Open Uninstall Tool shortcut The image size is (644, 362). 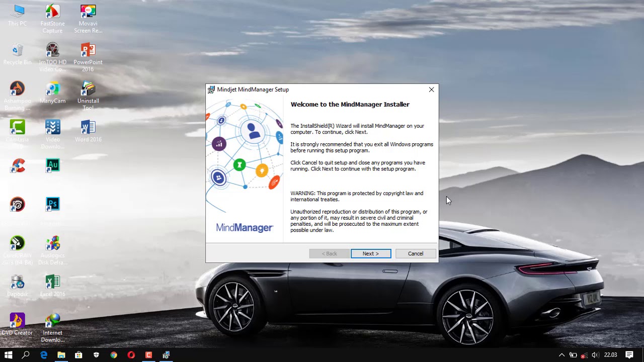tap(88, 96)
